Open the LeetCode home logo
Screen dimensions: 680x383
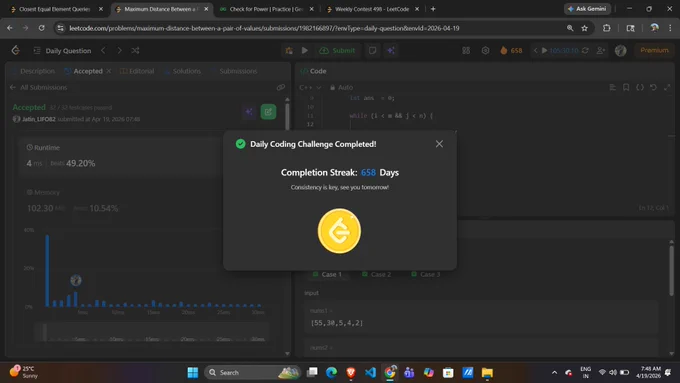(x=16, y=51)
